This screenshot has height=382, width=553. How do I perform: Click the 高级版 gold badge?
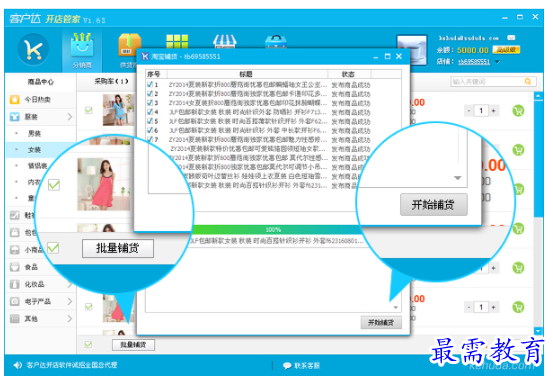[506, 50]
